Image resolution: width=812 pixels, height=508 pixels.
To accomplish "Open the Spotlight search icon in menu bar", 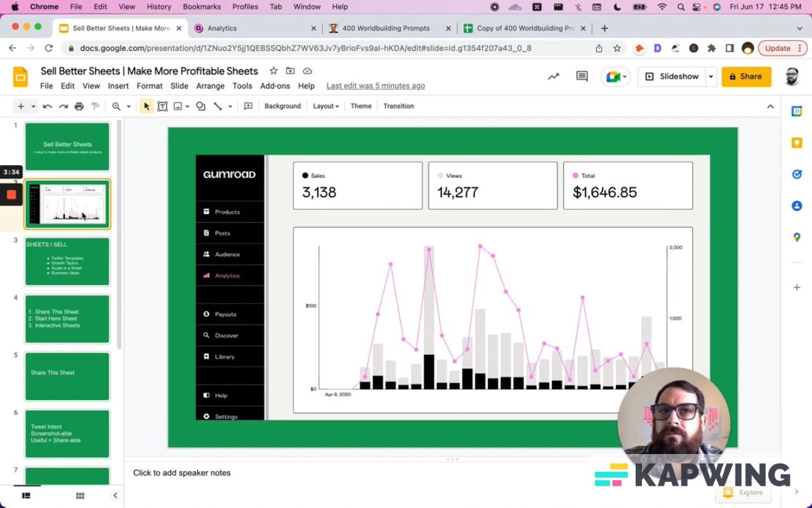I will [x=681, y=7].
